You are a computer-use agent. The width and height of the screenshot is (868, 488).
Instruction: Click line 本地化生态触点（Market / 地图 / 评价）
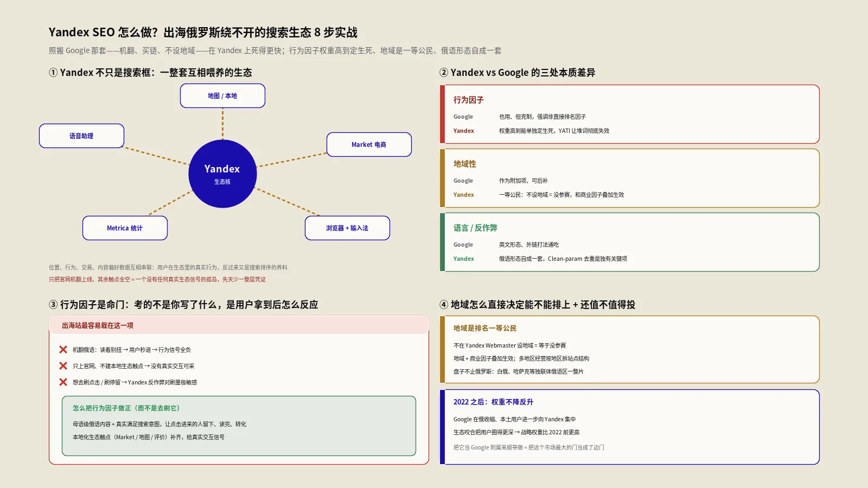pos(149,437)
